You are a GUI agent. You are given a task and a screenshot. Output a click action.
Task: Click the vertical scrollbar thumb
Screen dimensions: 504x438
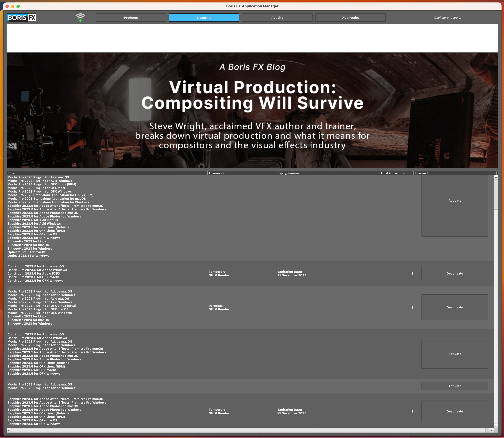(x=496, y=194)
